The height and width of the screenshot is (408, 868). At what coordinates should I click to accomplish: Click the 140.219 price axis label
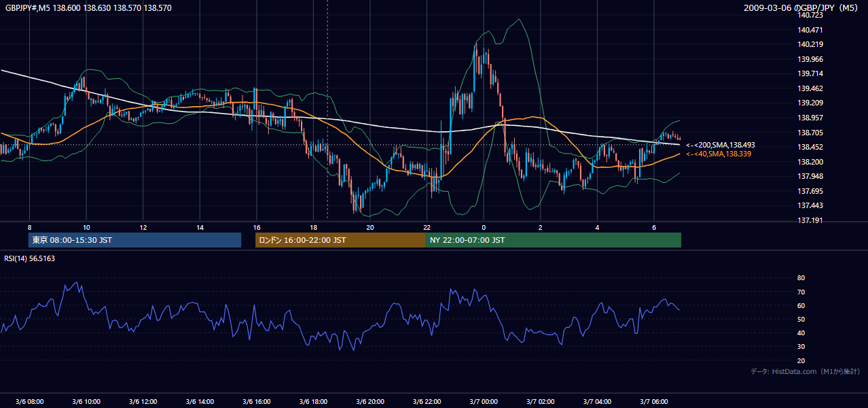tap(811, 45)
